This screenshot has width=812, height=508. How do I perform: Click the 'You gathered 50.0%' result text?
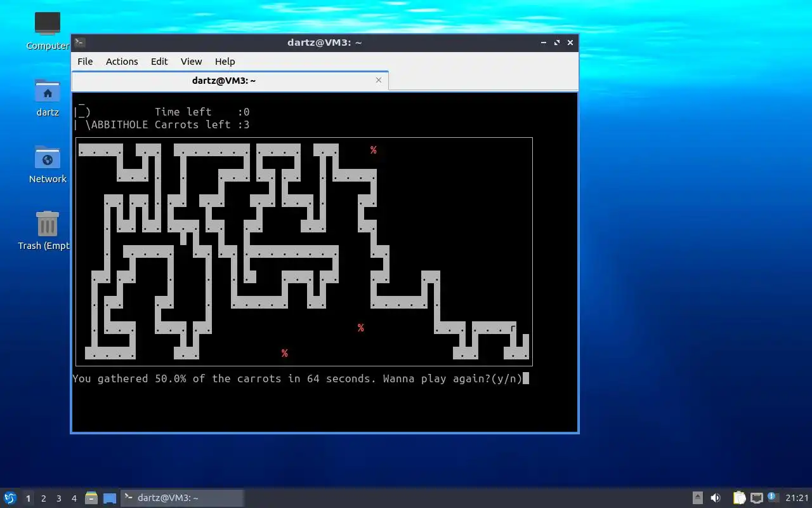coord(129,378)
